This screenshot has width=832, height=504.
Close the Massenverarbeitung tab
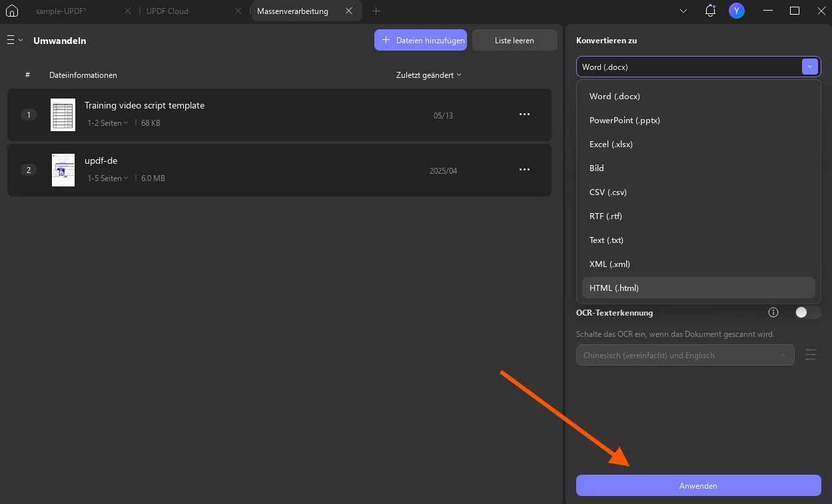(350, 11)
